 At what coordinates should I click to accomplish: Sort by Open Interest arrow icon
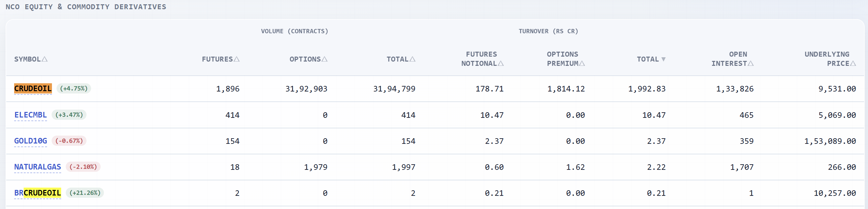(x=751, y=64)
